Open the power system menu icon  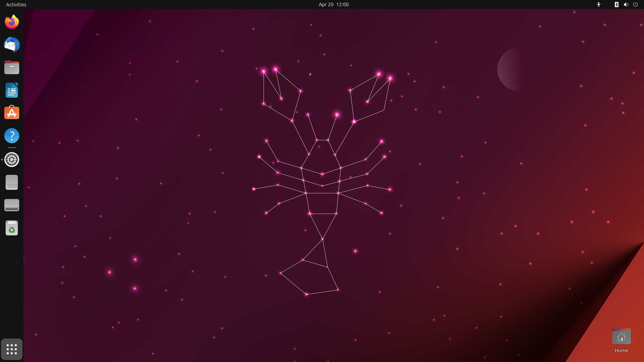pos(635,4)
